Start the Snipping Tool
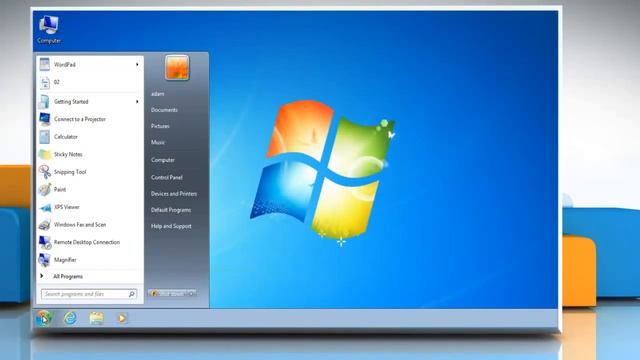This screenshot has width=640, height=360. 90,172
